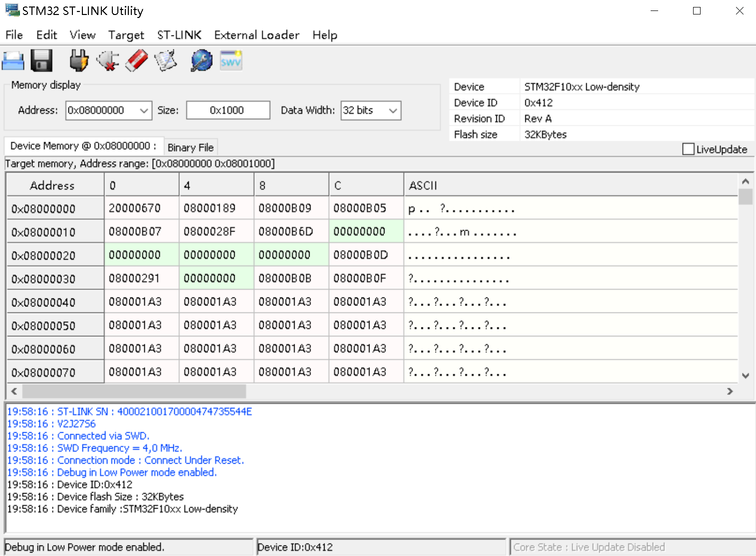756x556 pixels.
Task: Open the Program verify notepad icon
Action: [166, 61]
